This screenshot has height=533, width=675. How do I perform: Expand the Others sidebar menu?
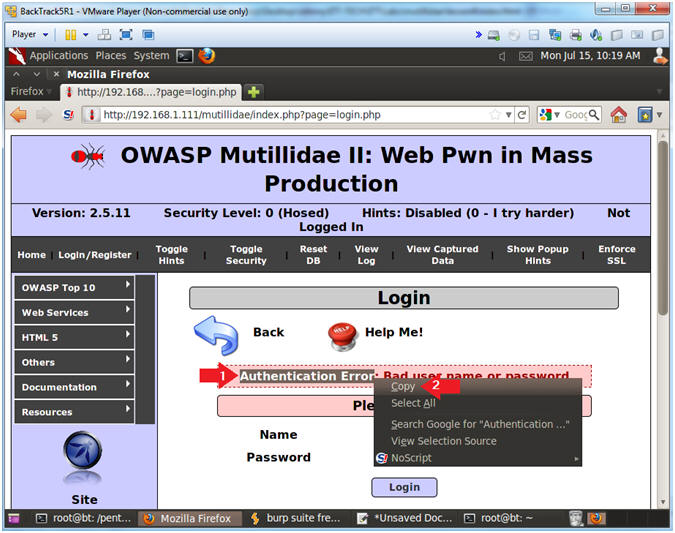(x=74, y=363)
